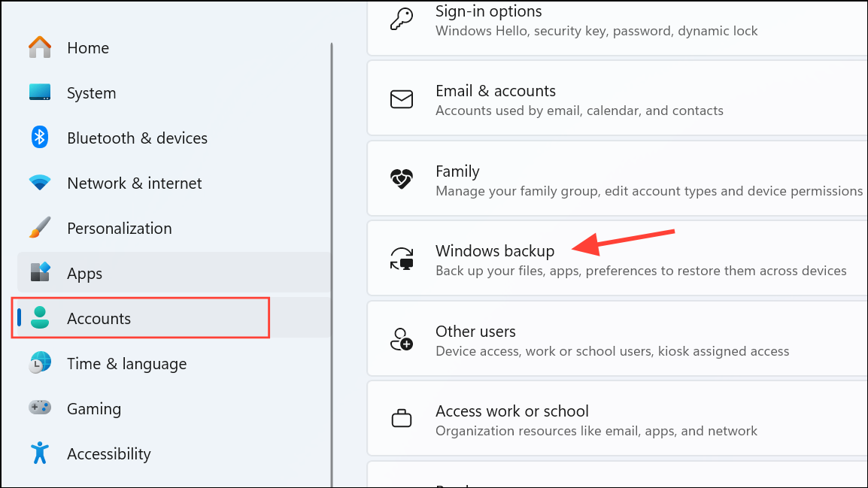Click the Access work or school briefcase icon

(x=402, y=419)
